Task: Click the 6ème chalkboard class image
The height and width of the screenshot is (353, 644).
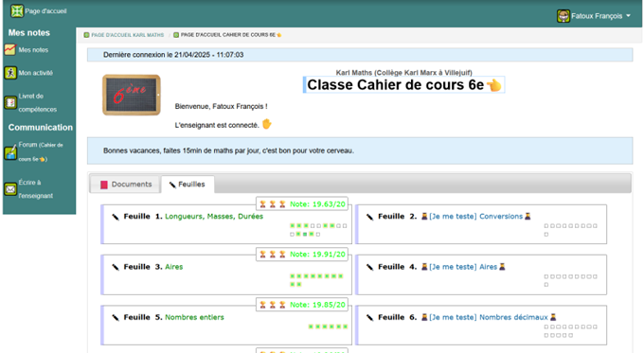Action: (132, 95)
